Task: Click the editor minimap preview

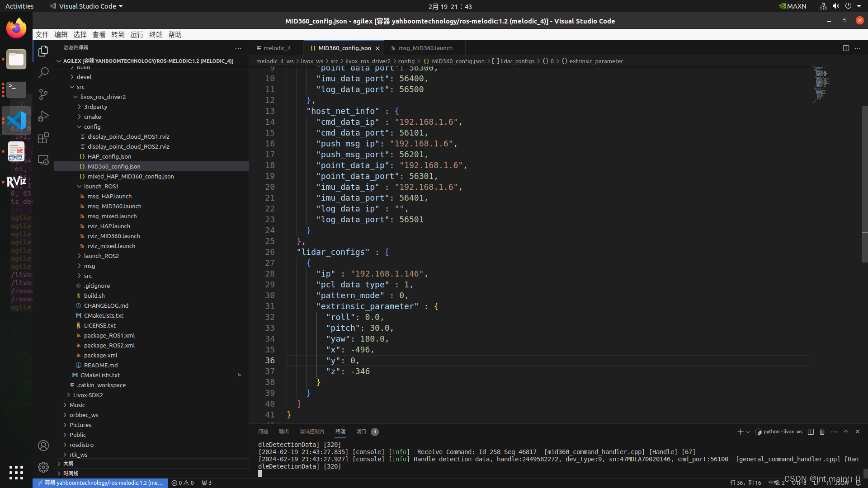Action: tap(821, 84)
